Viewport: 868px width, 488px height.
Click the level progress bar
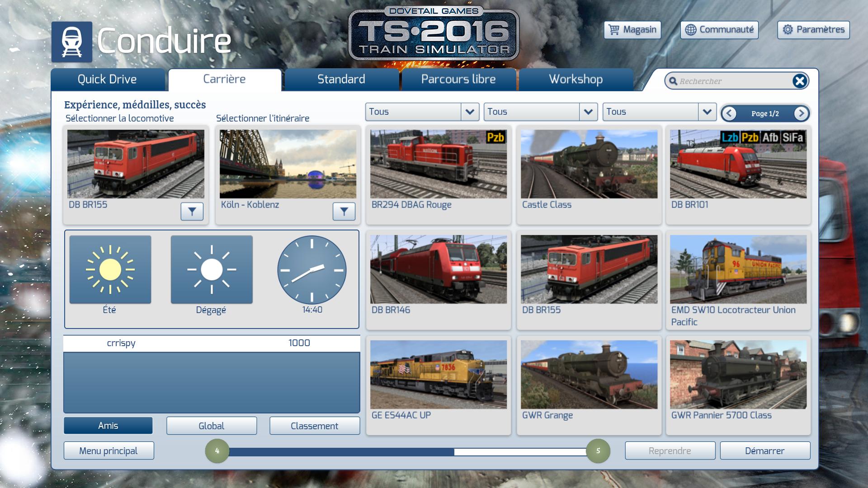click(x=407, y=451)
